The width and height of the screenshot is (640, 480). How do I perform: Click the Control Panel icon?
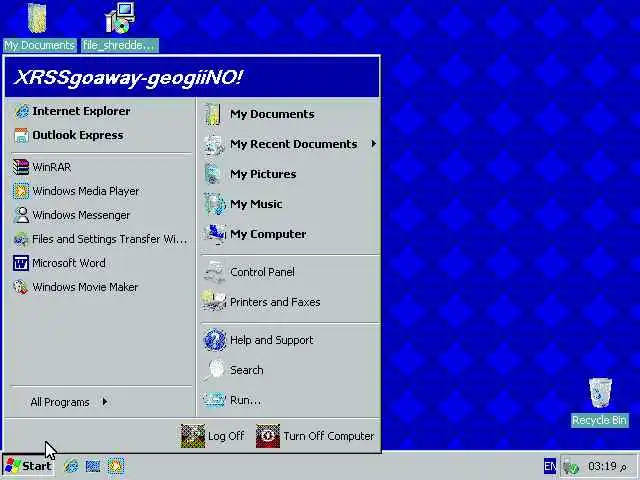(x=214, y=272)
